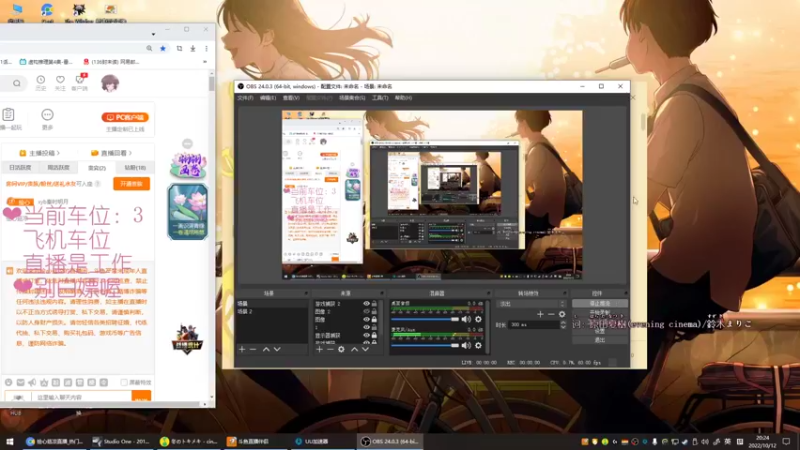Switch to the second tab of the ranking panel

(x=58, y=167)
